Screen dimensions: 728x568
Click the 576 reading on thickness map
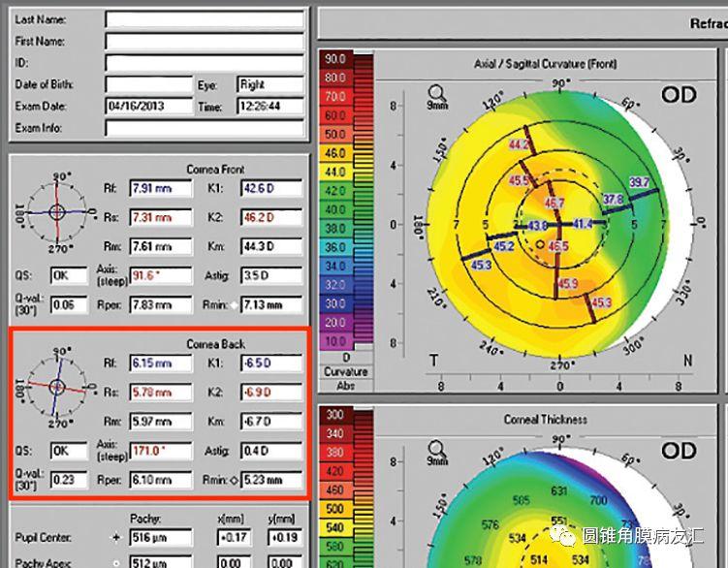click(x=491, y=524)
